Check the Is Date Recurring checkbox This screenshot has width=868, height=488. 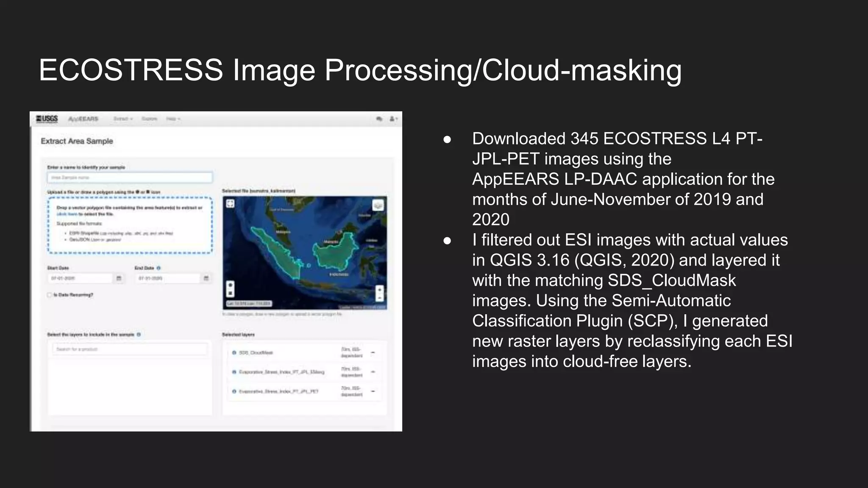pos(50,295)
